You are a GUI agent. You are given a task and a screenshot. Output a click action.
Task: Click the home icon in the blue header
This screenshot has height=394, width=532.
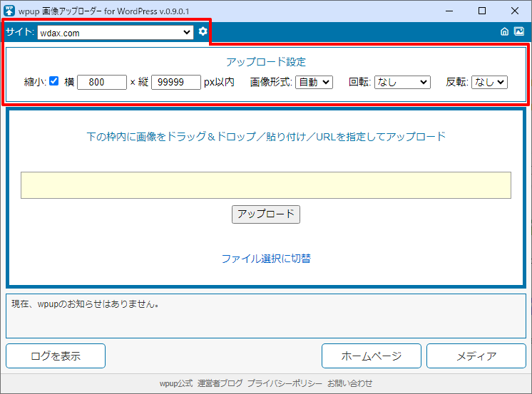[505, 32]
